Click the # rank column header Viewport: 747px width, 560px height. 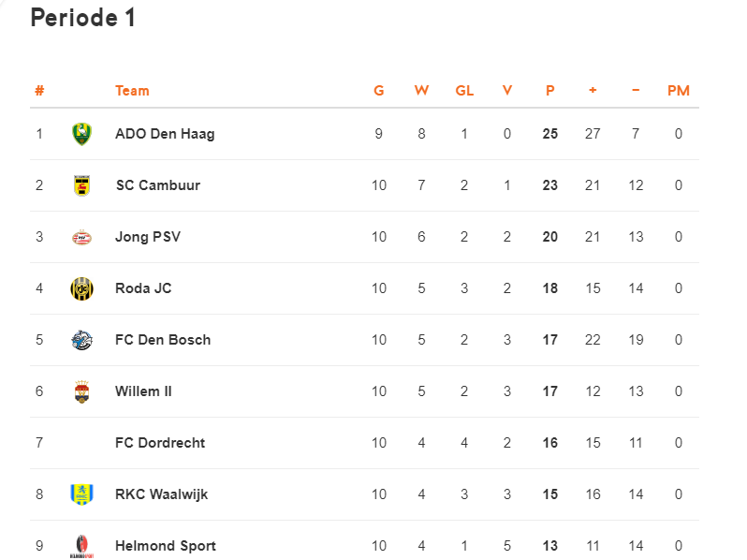tap(39, 91)
